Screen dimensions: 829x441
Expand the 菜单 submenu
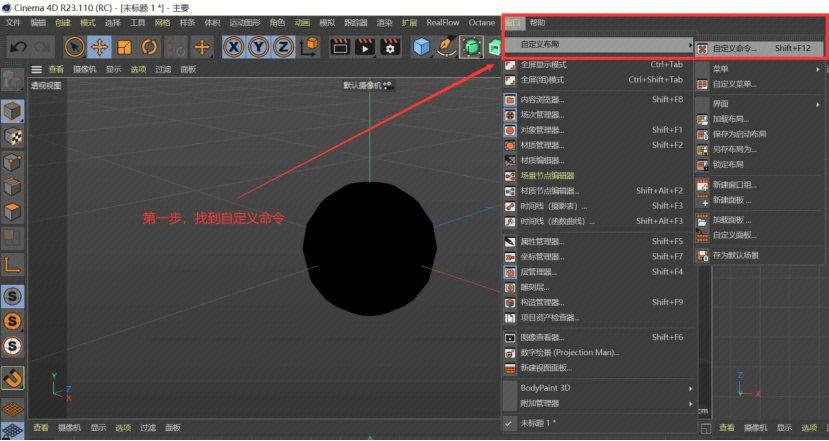click(x=760, y=69)
